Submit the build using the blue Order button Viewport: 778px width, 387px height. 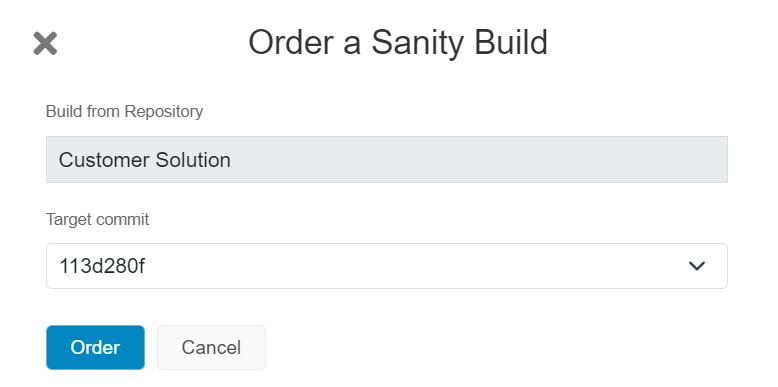coord(95,347)
